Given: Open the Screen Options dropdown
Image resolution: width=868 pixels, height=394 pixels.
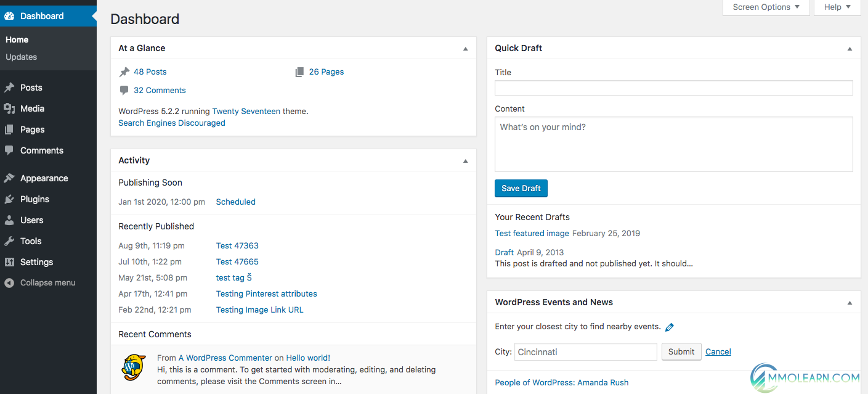Looking at the screenshot, I should click(x=766, y=7).
